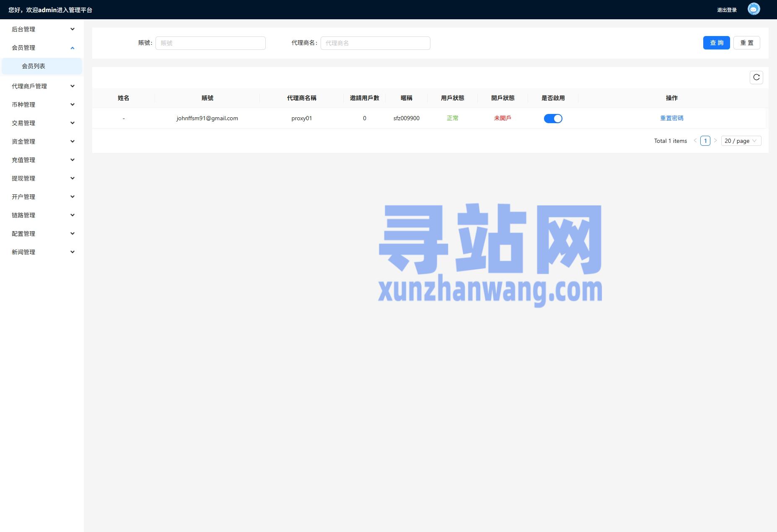Click the Total 1 items text

(x=670, y=141)
